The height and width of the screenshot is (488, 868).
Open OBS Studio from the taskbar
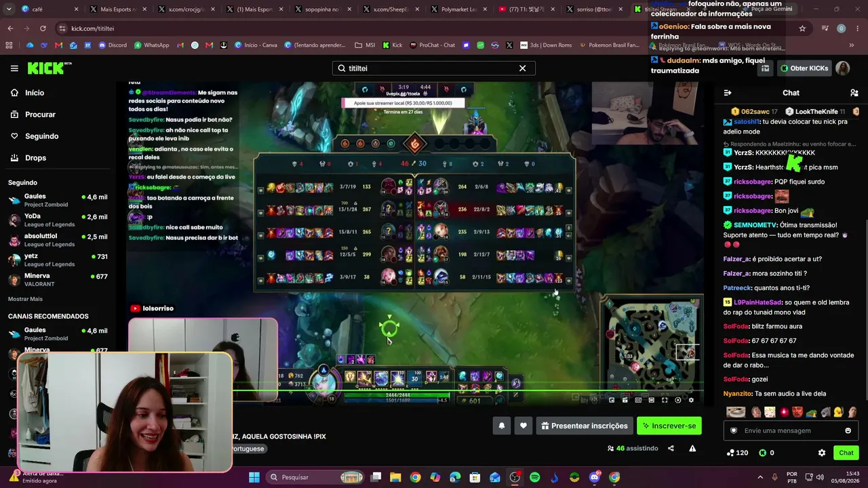pyautogui.click(x=515, y=477)
